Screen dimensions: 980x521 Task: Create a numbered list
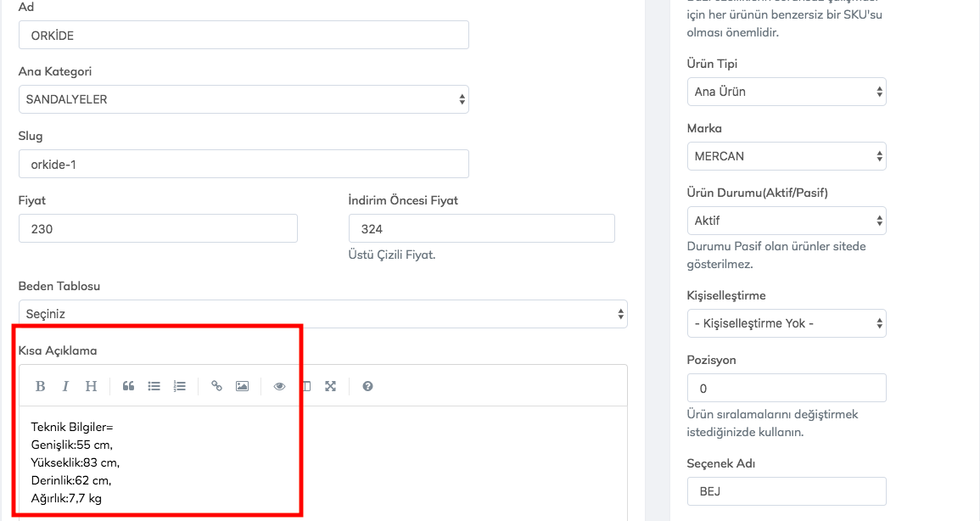tap(180, 386)
